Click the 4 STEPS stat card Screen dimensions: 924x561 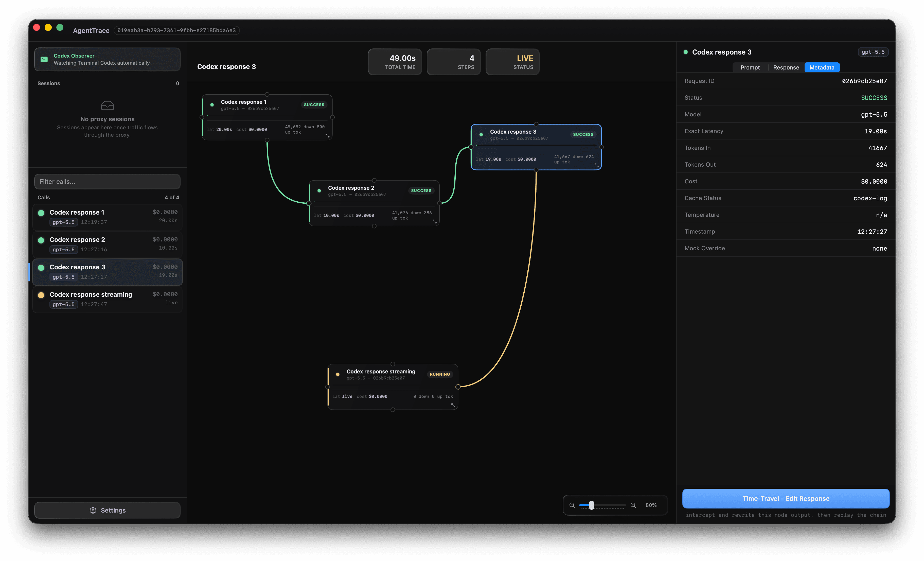[x=454, y=62]
